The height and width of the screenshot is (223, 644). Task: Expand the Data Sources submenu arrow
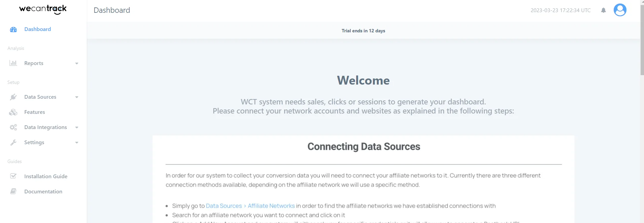(x=77, y=97)
